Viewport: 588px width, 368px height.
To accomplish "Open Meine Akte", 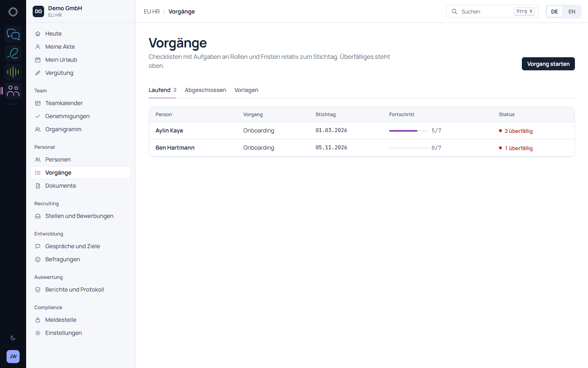I will pyautogui.click(x=80, y=47).
